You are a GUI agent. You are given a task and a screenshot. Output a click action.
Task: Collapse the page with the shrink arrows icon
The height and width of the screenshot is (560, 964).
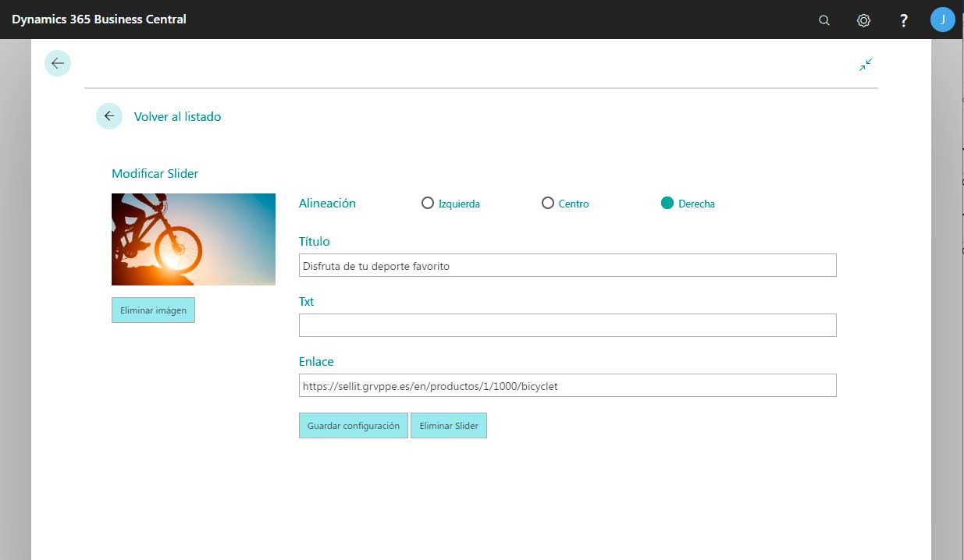[866, 65]
